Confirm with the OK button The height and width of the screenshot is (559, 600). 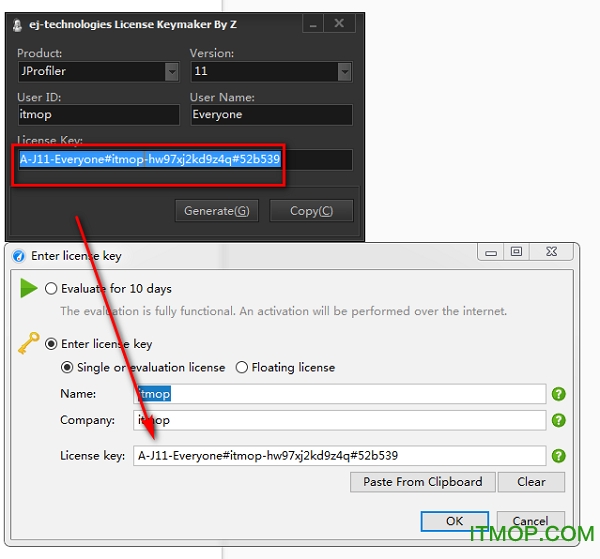pos(455,521)
